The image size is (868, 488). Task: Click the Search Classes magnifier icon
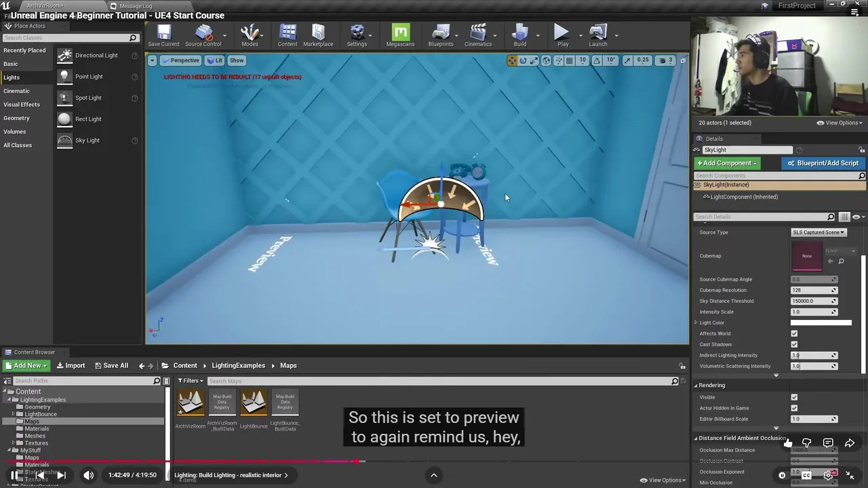tap(133, 38)
